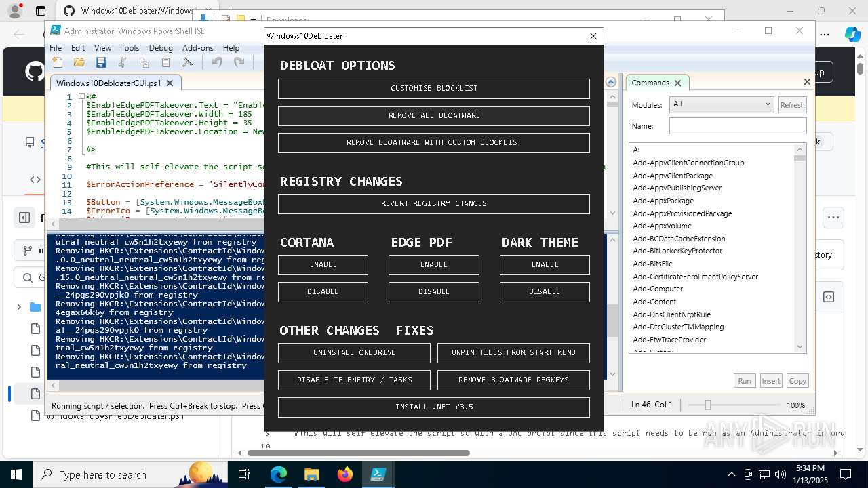This screenshot has height=488, width=868.
Task: Open Debug menu in PowerShell ISE
Action: (161, 48)
